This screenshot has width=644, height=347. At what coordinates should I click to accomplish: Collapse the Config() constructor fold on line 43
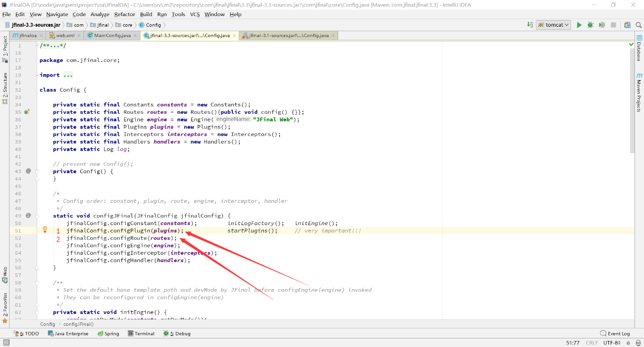(37, 171)
